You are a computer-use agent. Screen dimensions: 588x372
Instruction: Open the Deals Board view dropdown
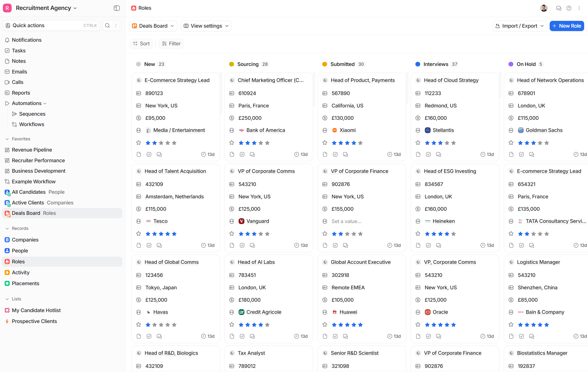tap(153, 26)
